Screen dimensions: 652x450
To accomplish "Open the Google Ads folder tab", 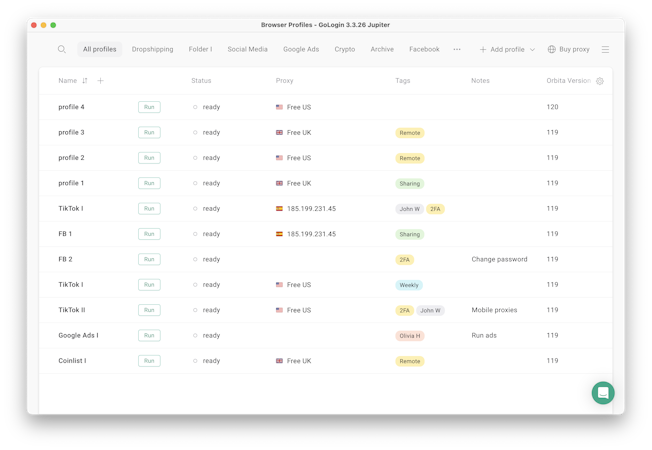I will point(301,49).
